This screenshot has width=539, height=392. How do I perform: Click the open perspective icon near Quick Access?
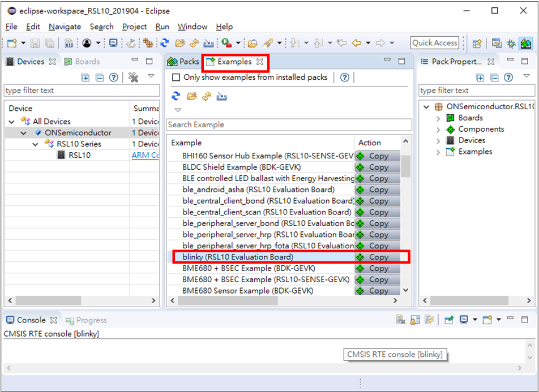pyautogui.click(x=477, y=43)
